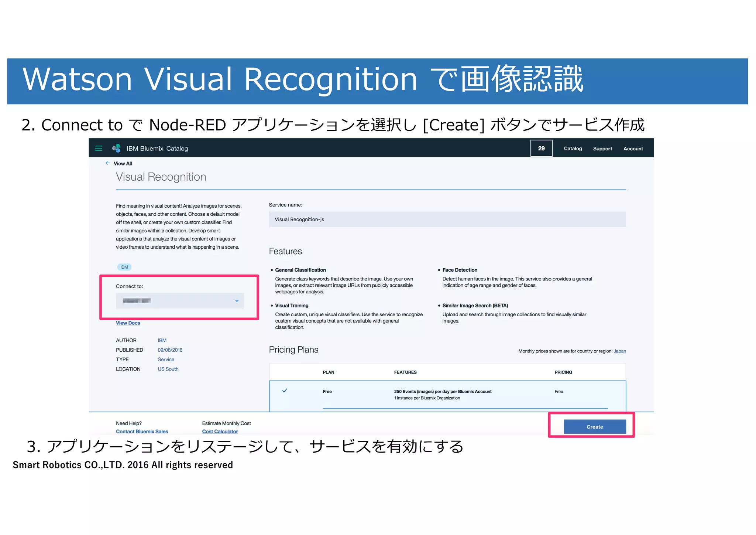
Task: Click the Estimate Monthly Cost text
Action: pos(226,423)
